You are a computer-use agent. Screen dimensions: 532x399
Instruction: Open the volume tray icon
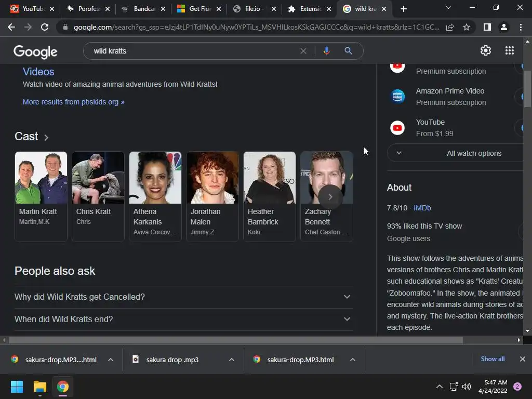pos(467,387)
